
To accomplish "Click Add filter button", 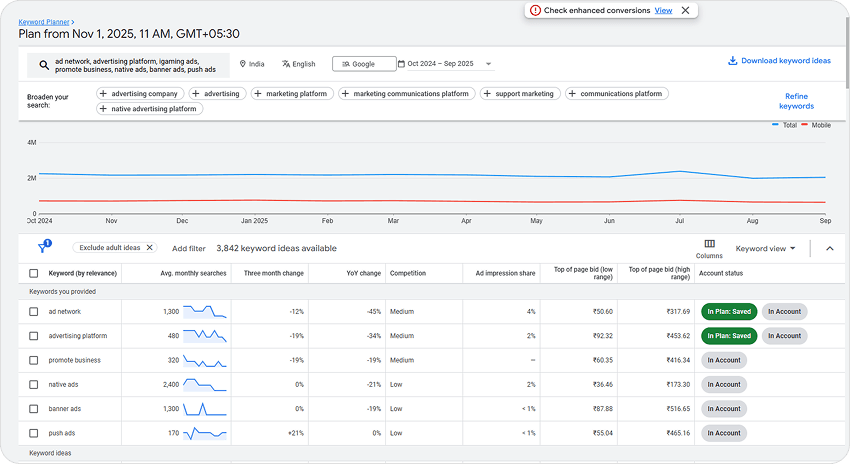I will pos(189,248).
